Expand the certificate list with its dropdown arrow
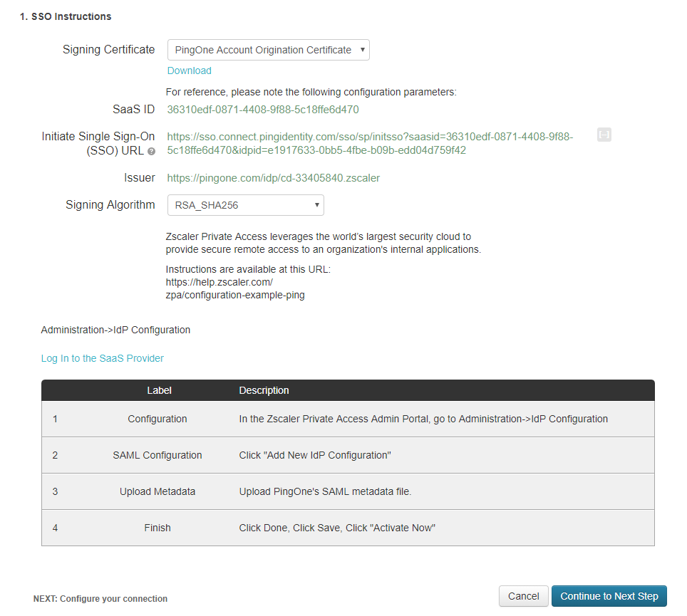Viewport: 687px width, 616px height. (363, 50)
